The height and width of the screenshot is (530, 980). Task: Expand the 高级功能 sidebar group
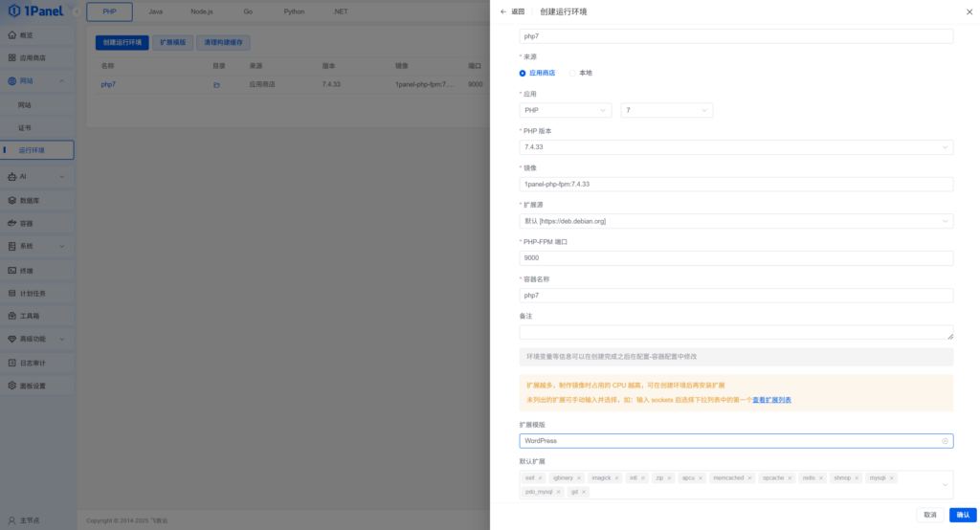pos(62,339)
